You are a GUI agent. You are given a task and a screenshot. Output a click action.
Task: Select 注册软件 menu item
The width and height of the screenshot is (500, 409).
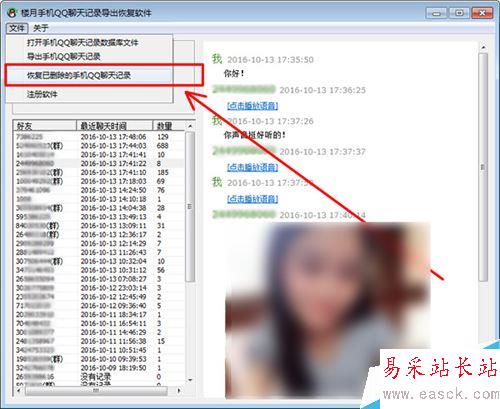click(x=42, y=94)
